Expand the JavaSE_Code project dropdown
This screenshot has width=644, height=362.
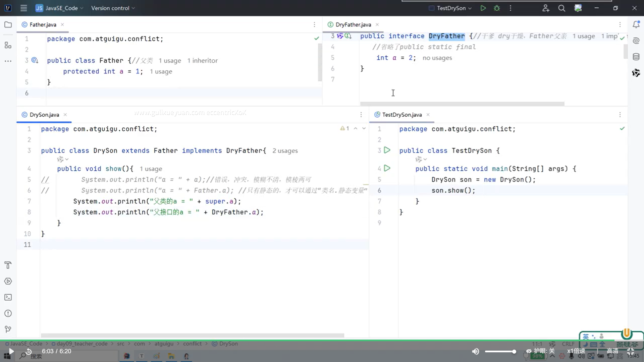click(x=62, y=8)
